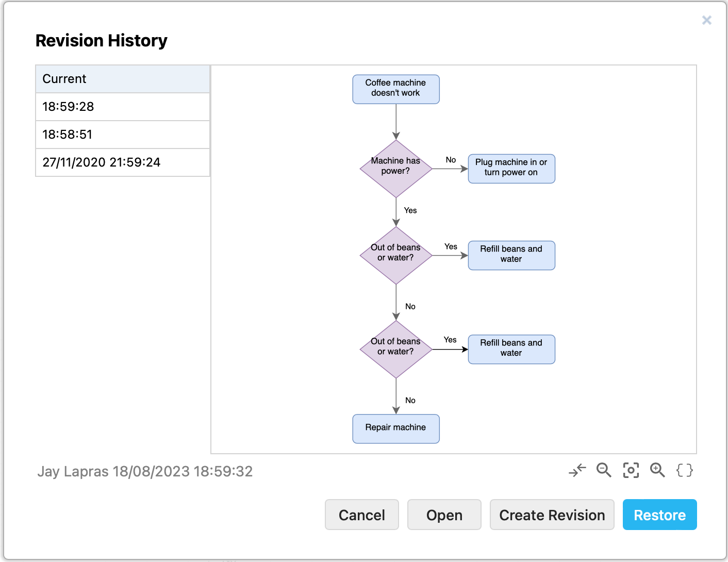Select the compare revisions icon

point(577,470)
